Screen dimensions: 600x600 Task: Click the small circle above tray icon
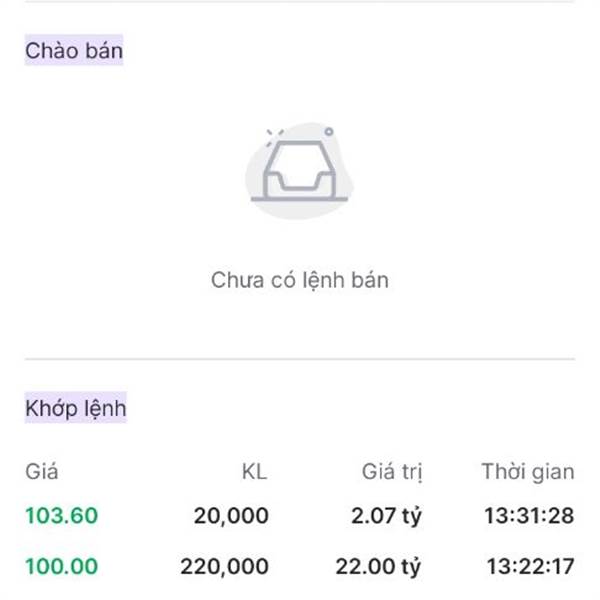(329, 132)
